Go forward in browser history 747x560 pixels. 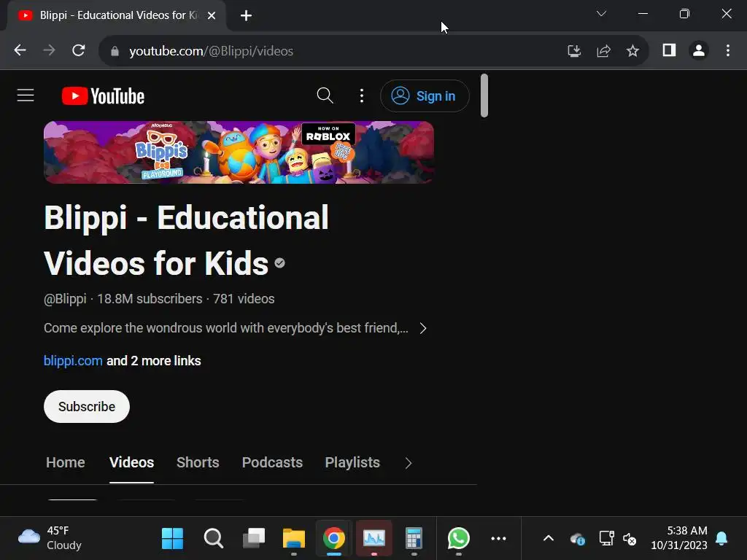point(49,50)
